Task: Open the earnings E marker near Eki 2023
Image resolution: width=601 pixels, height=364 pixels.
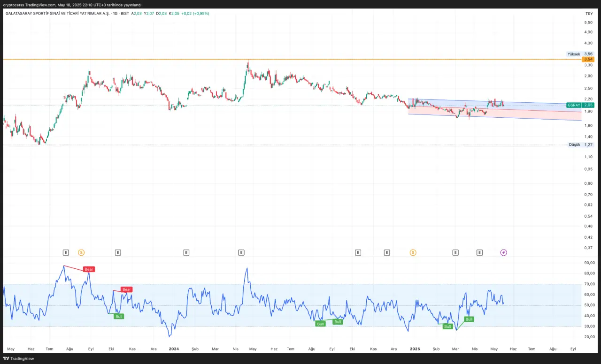Action: click(x=118, y=252)
